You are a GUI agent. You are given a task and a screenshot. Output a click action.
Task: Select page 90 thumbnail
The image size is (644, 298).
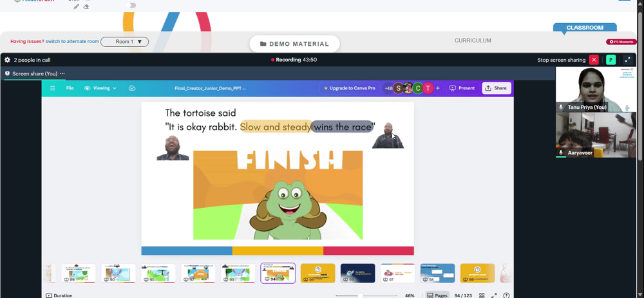tap(118, 274)
